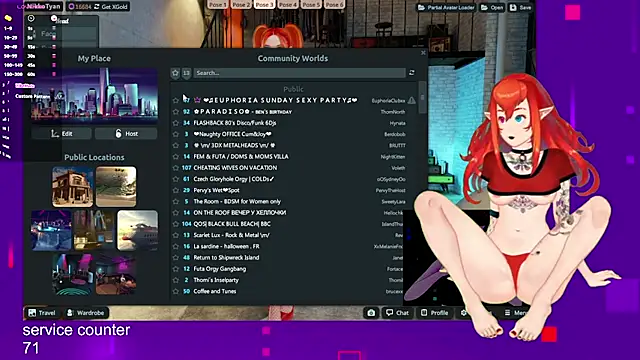This screenshot has width=640, height=360.
Task: Show favorite worlds with the star filter
Action: pyautogui.click(x=176, y=73)
